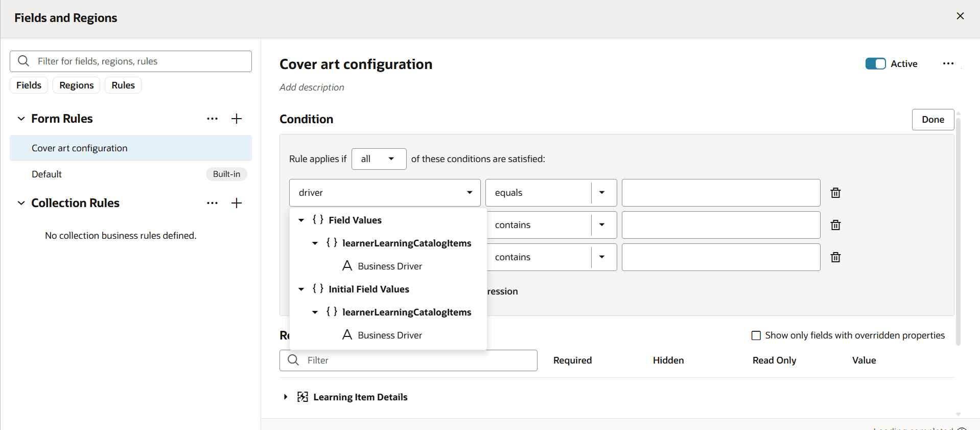Delete the second condition row with trash icon

[835, 225]
